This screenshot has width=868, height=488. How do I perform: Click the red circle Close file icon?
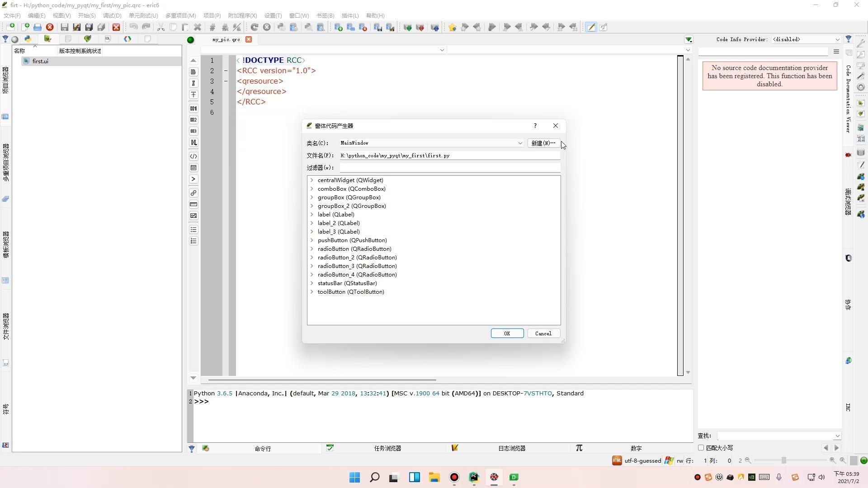click(x=50, y=27)
